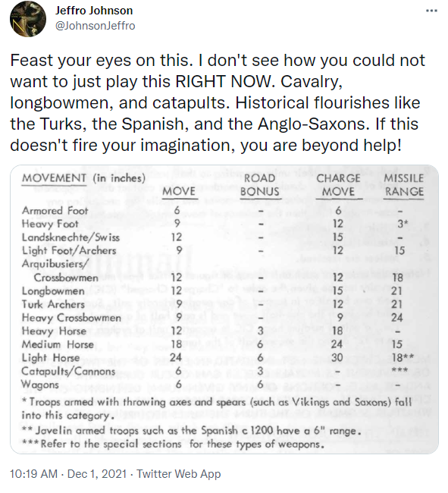Click the Wagons row label in table
This screenshot has height=493, width=448.
[x=40, y=385]
